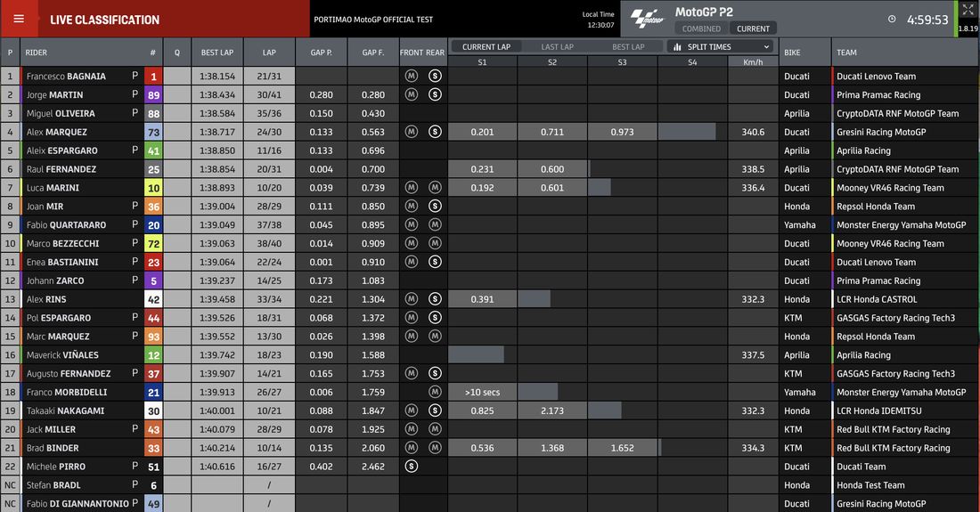Click Jorge Martin's rear tyre S icon

coord(435,94)
